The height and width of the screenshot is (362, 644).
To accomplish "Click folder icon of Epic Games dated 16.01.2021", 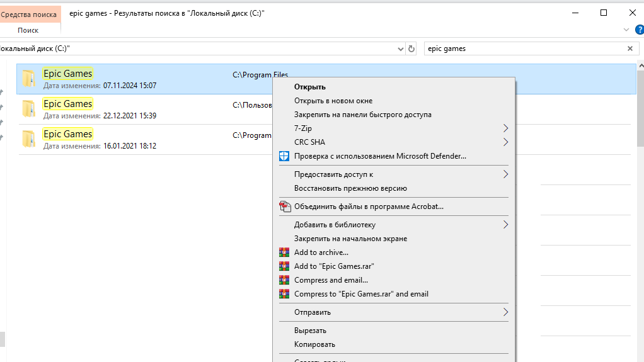I will (29, 139).
